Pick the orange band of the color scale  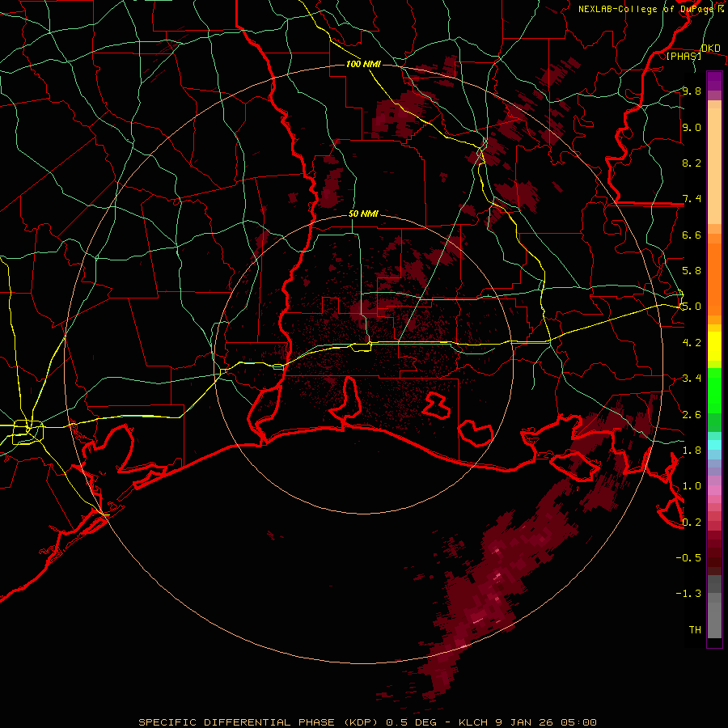pos(714,280)
